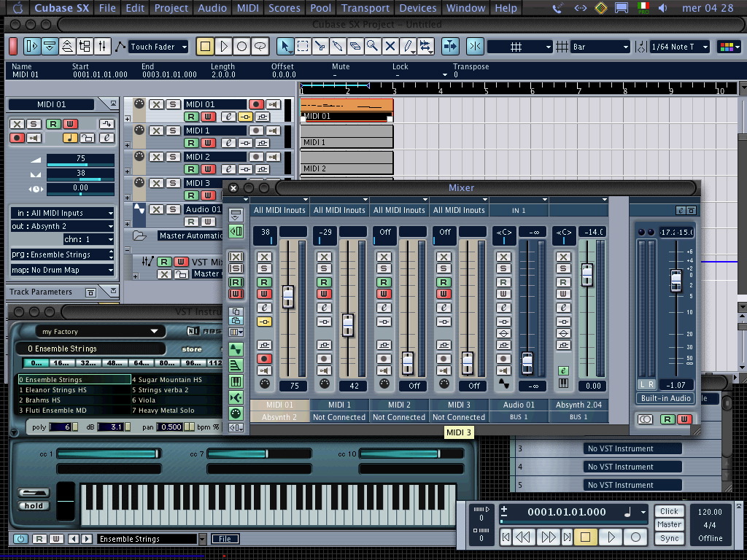Mute the MIDI 2 track in track list

pos(157,157)
